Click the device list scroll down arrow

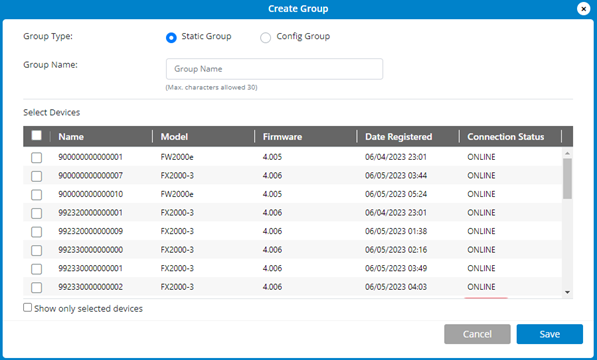pos(567,292)
